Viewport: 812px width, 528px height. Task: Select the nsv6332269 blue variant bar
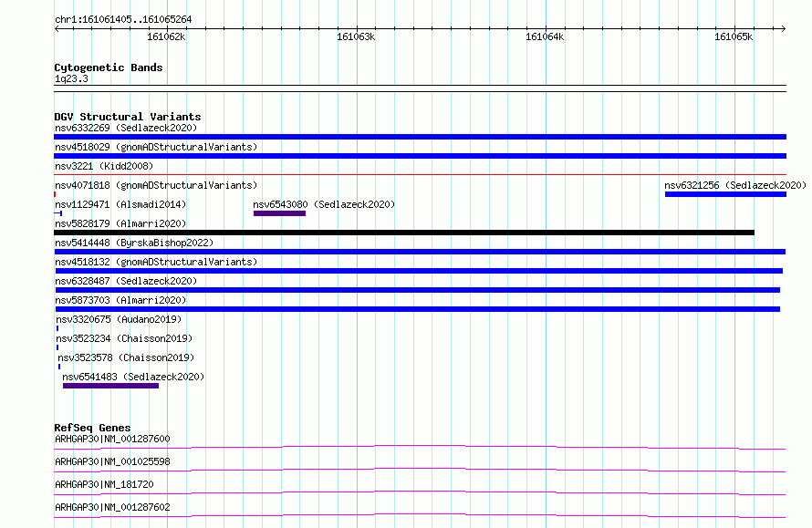pos(420,137)
